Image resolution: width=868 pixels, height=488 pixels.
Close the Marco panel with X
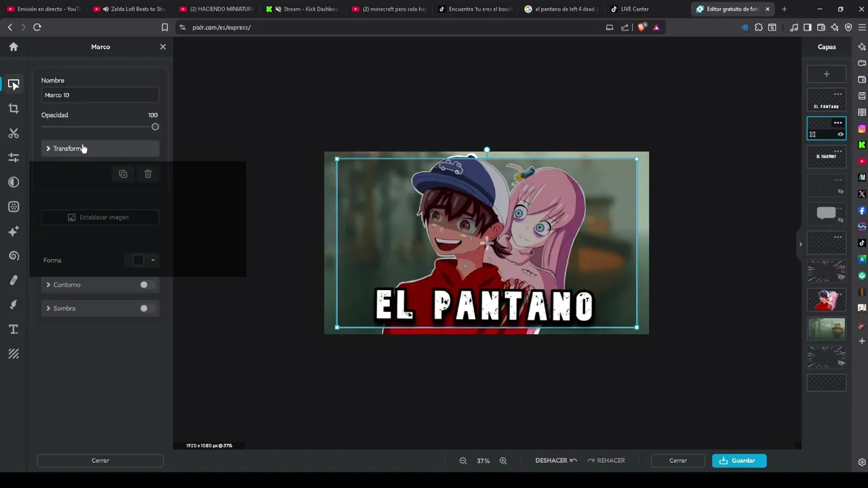(163, 47)
